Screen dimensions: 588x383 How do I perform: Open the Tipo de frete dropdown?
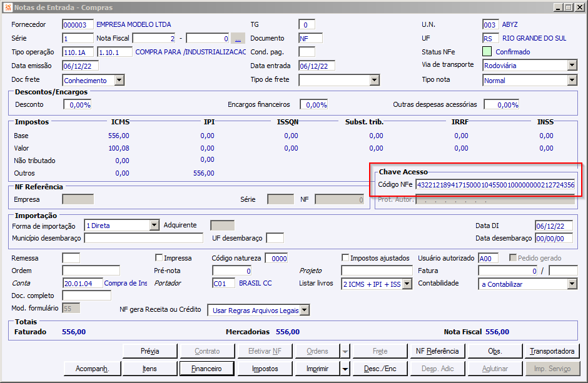tap(374, 80)
